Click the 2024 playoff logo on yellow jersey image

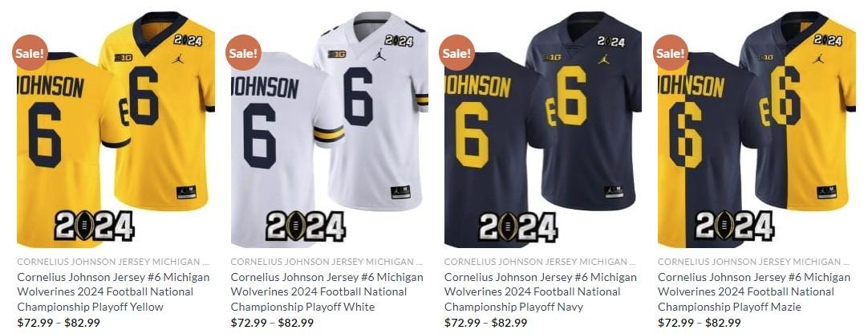pos(94,226)
